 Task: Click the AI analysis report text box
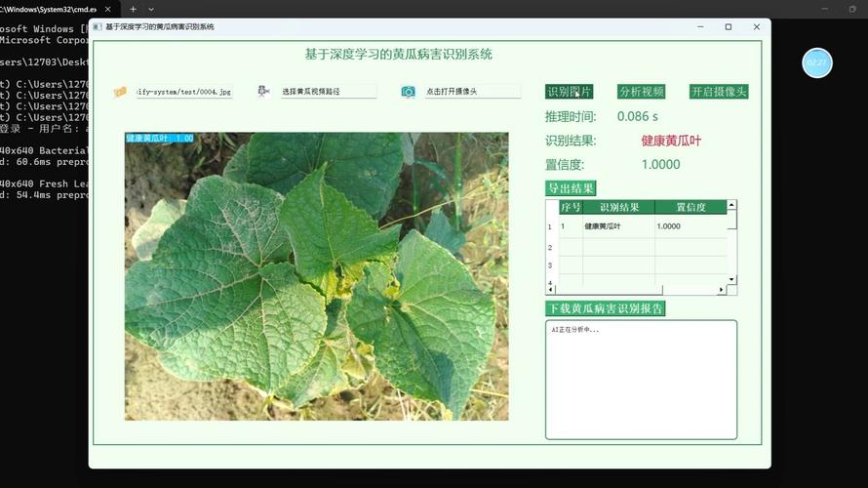click(x=641, y=380)
